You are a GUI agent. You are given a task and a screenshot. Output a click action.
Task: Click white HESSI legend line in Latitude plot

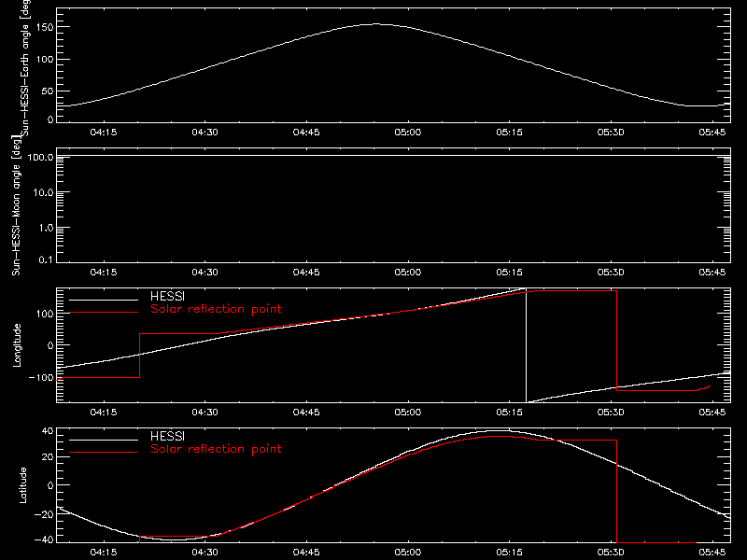[x=104, y=440]
